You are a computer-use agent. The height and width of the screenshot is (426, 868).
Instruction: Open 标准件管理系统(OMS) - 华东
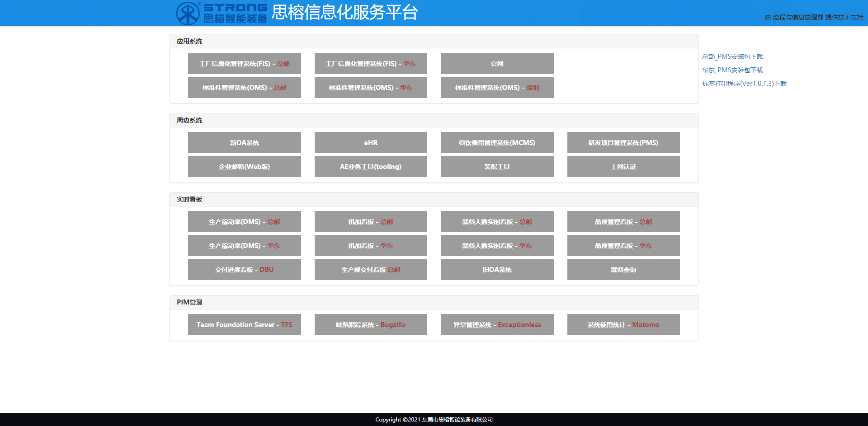pyautogui.click(x=371, y=88)
